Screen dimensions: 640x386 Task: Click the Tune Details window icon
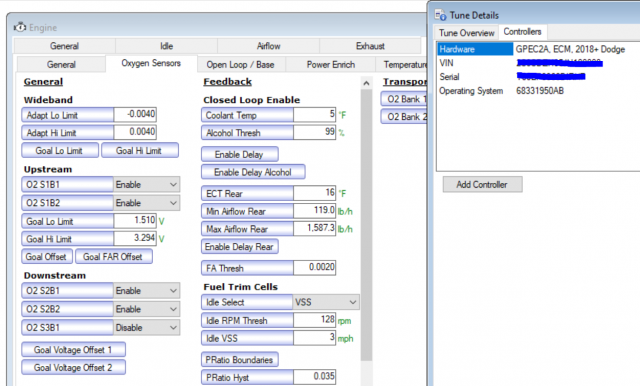tap(440, 16)
